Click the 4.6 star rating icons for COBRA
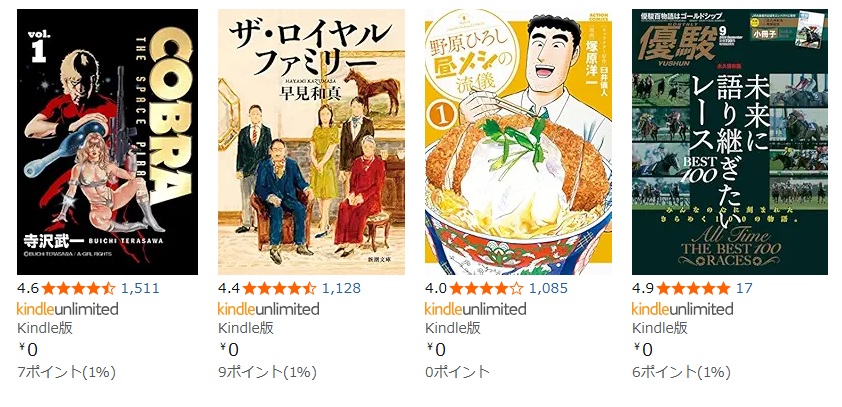842x407 pixels. (x=78, y=288)
